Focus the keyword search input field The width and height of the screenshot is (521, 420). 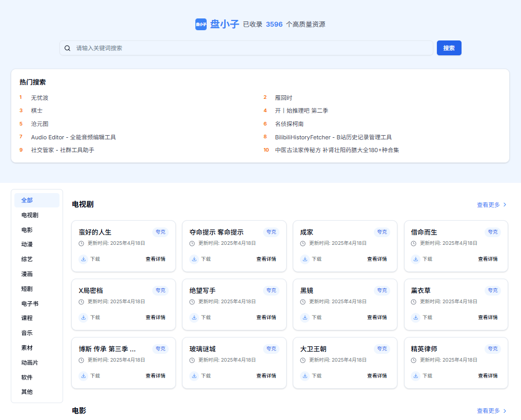coord(251,48)
